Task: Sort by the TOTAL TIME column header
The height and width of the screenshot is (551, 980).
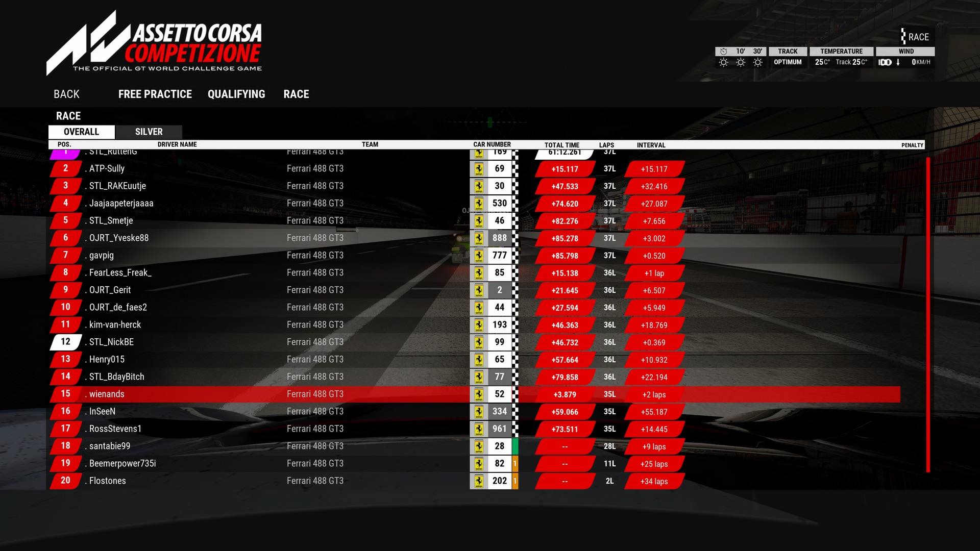Action: click(x=562, y=145)
